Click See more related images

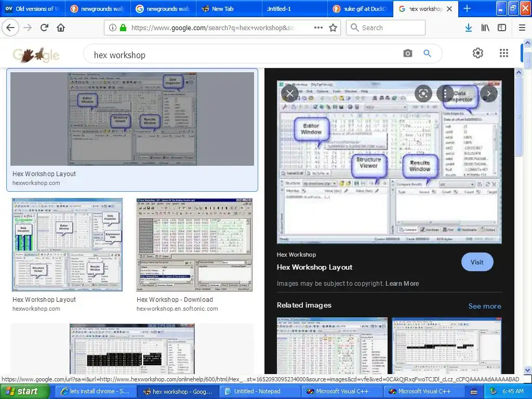tap(485, 306)
